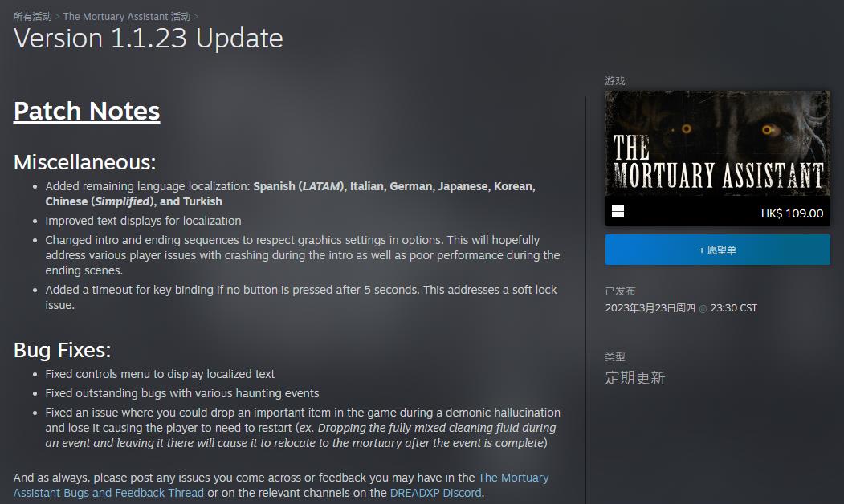
Task: Add the game with the + 愿望单 button
Action: [x=717, y=250]
